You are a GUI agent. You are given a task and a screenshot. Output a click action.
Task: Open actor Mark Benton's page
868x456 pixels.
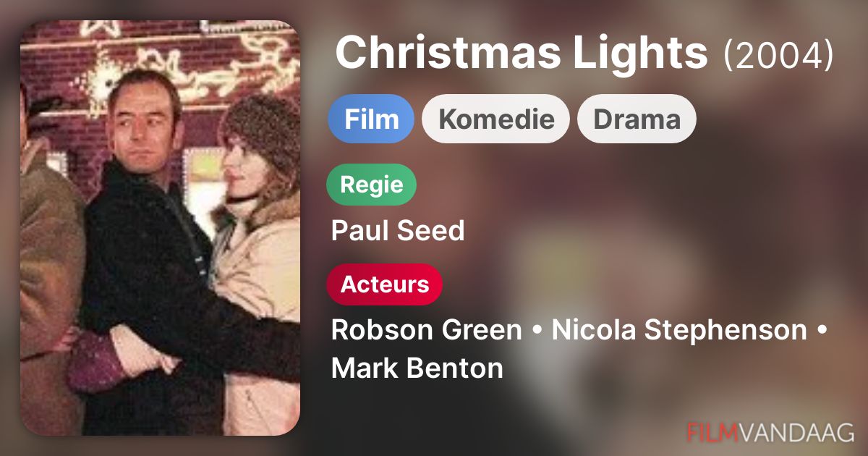click(x=417, y=368)
